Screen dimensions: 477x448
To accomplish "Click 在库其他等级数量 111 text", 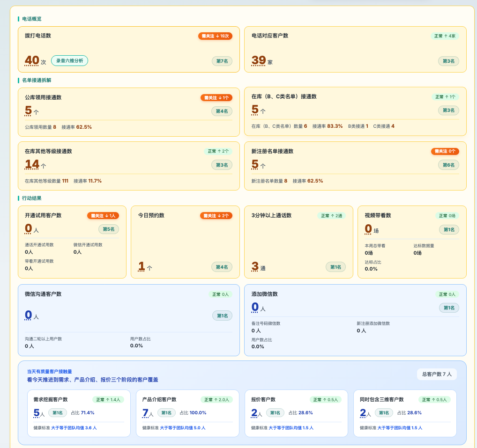I will 46,181.
